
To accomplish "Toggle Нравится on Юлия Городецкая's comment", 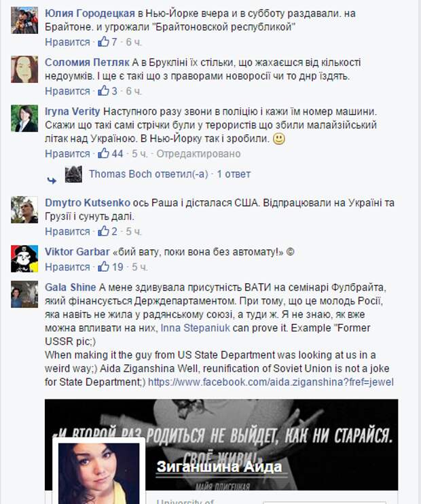I will (67, 42).
